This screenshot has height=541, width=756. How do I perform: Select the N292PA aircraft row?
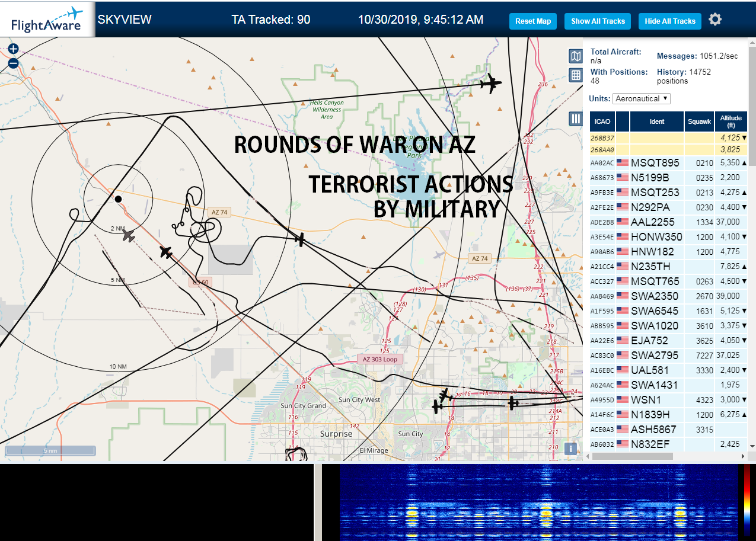tap(669, 207)
